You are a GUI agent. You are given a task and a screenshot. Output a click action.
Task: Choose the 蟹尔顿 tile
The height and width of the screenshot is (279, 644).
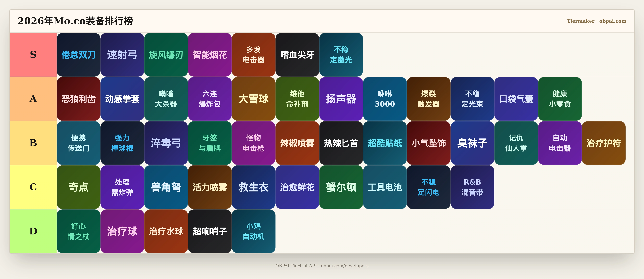(x=341, y=187)
